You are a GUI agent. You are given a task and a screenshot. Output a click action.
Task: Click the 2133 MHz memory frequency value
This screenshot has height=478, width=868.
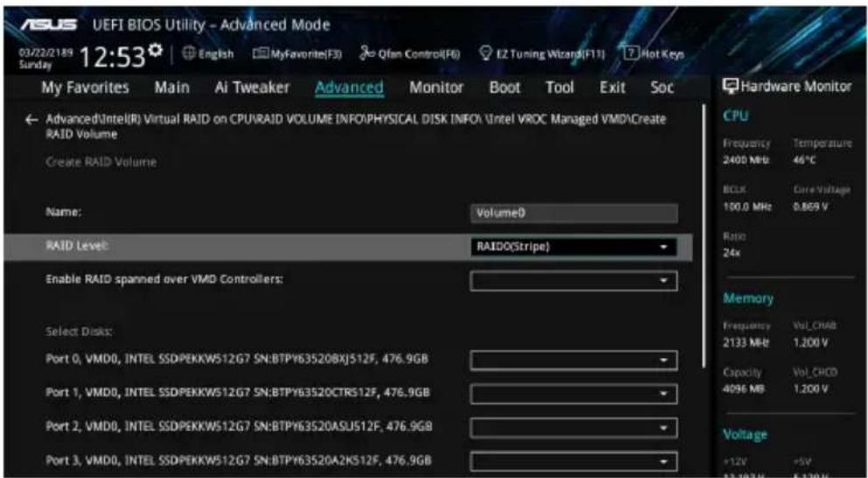[x=745, y=343]
